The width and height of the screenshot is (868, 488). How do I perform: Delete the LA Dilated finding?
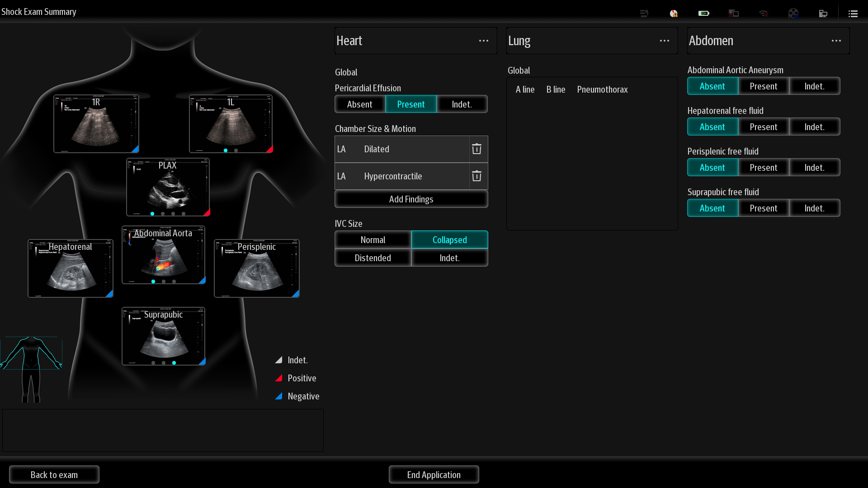coord(476,149)
